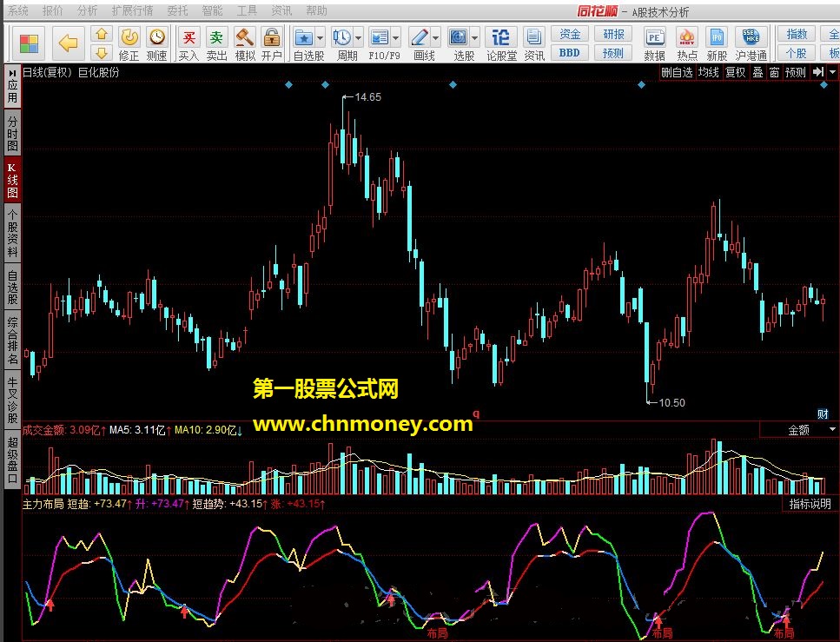Click the colorful four-square home icon

tap(29, 43)
